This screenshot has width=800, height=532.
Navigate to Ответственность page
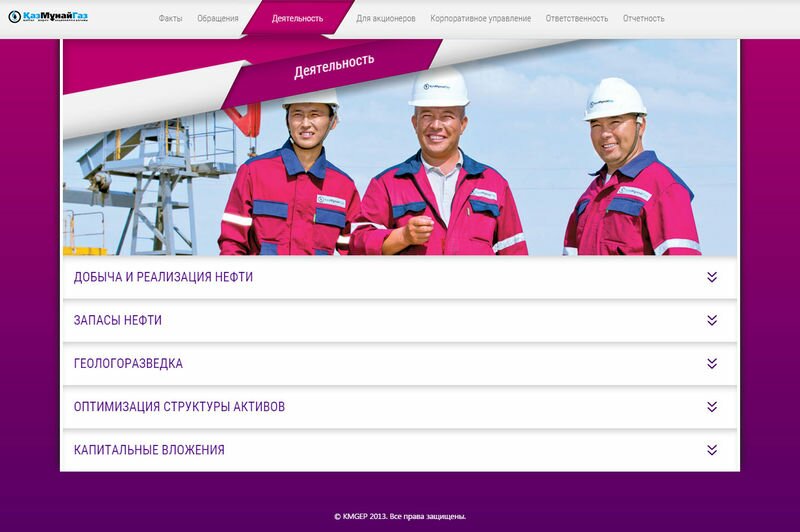coord(577,18)
